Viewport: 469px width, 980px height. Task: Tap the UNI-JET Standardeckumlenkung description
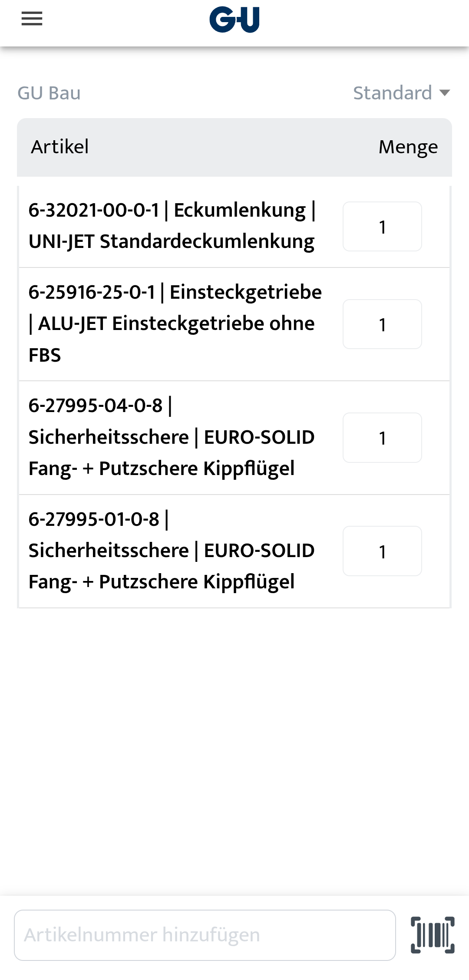pos(172,242)
